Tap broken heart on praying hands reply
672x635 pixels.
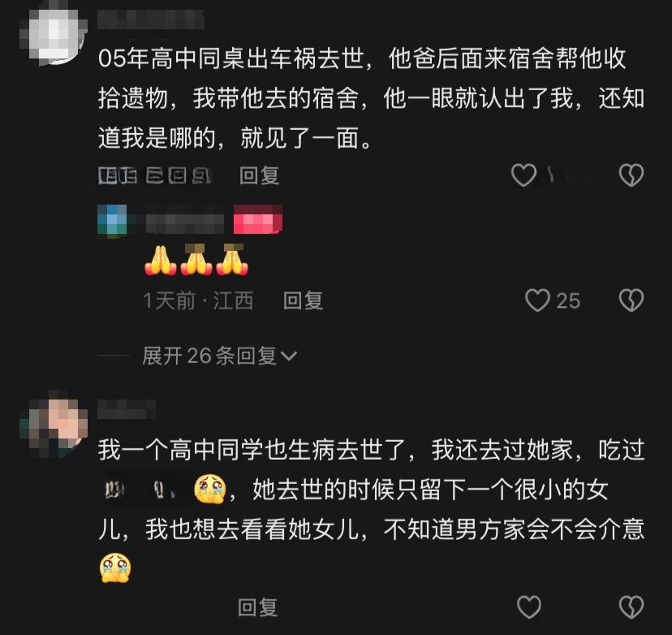click(x=631, y=300)
